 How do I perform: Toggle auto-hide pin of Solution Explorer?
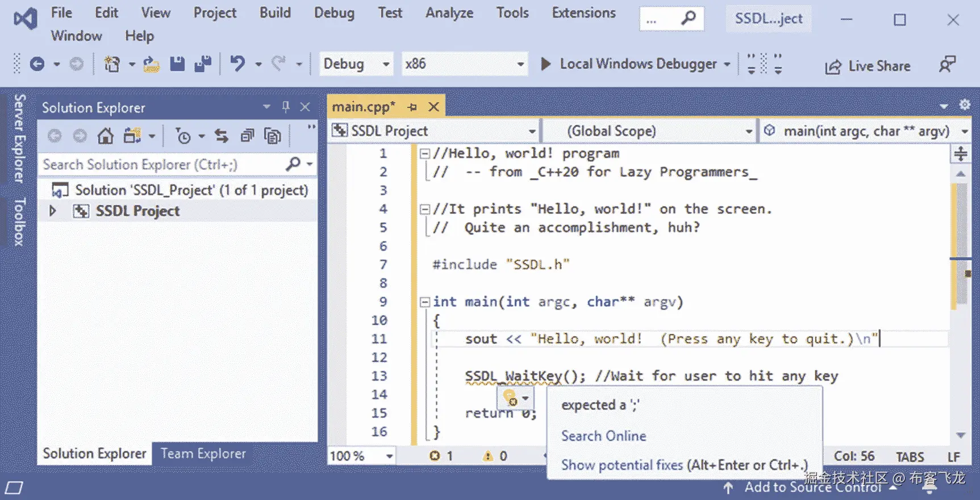286,107
